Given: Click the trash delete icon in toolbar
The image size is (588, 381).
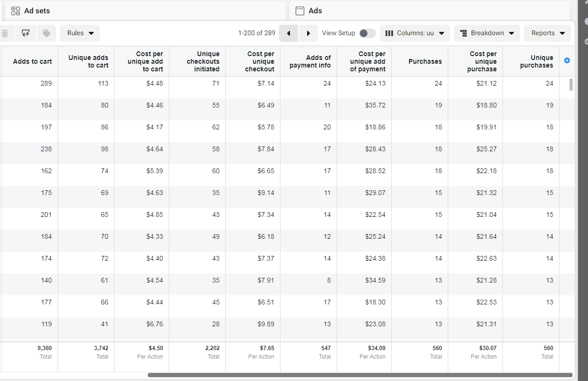Looking at the screenshot, I should click(x=5, y=33).
